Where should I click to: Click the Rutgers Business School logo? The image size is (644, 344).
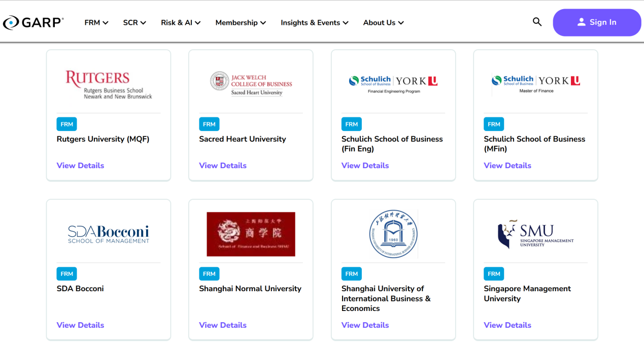point(109,84)
